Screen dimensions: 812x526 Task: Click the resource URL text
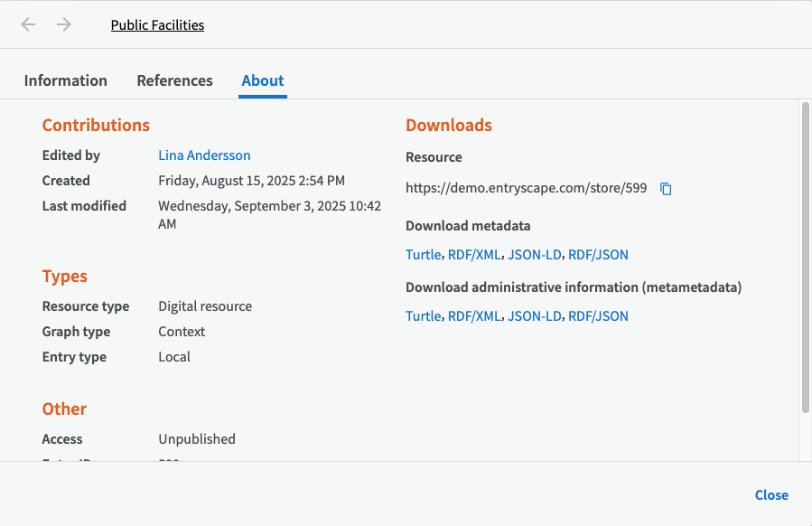[526, 189]
